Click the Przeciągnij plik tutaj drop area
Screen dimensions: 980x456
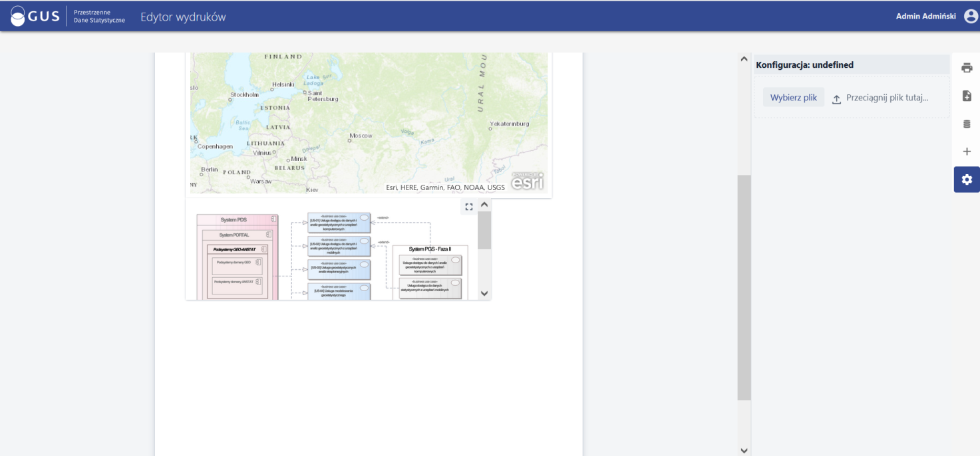(x=887, y=98)
